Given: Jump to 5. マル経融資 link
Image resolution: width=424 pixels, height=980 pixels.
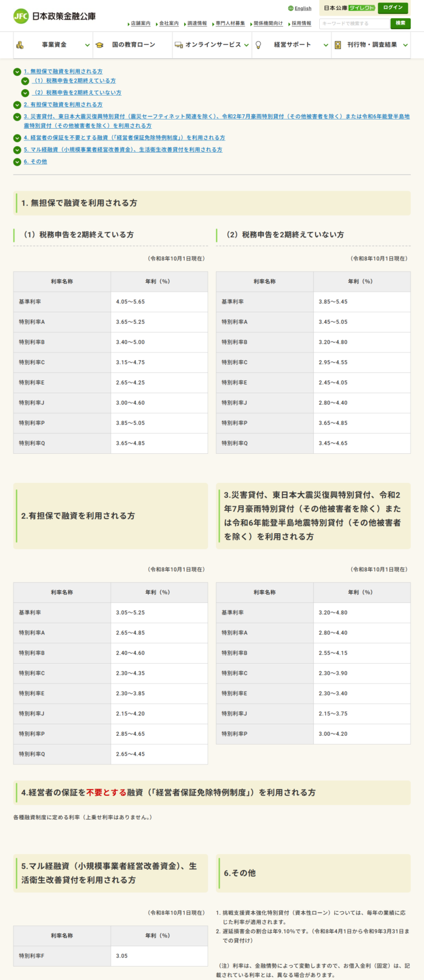Looking at the screenshot, I should (x=123, y=150).
